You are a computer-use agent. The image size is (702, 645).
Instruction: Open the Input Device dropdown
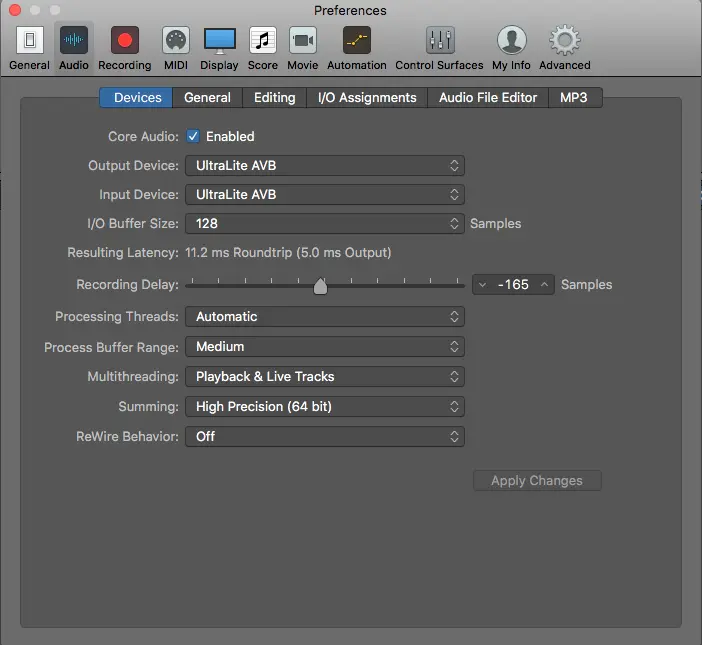click(x=325, y=195)
